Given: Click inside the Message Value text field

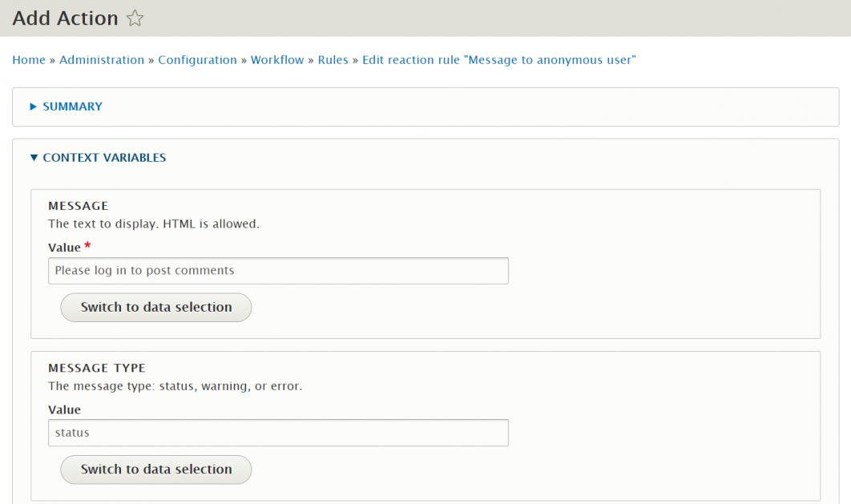Looking at the screenshot, I should [277, 270].
